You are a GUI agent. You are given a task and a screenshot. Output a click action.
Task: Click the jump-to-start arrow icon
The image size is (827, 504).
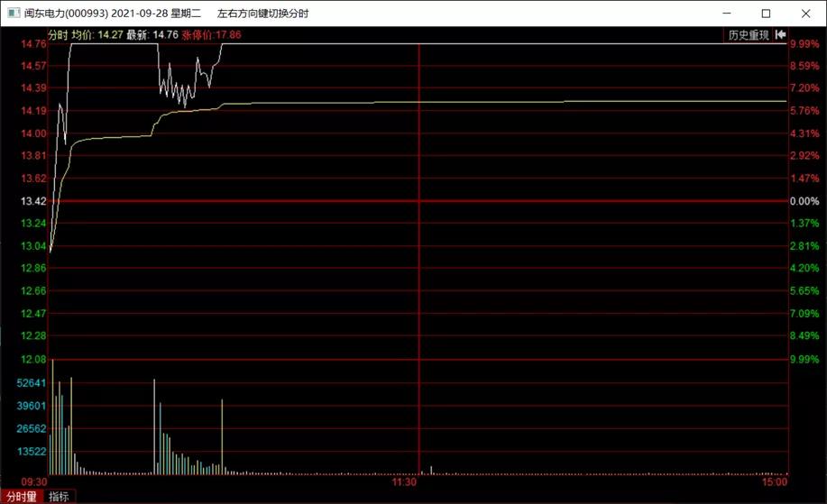coord(781,35)
